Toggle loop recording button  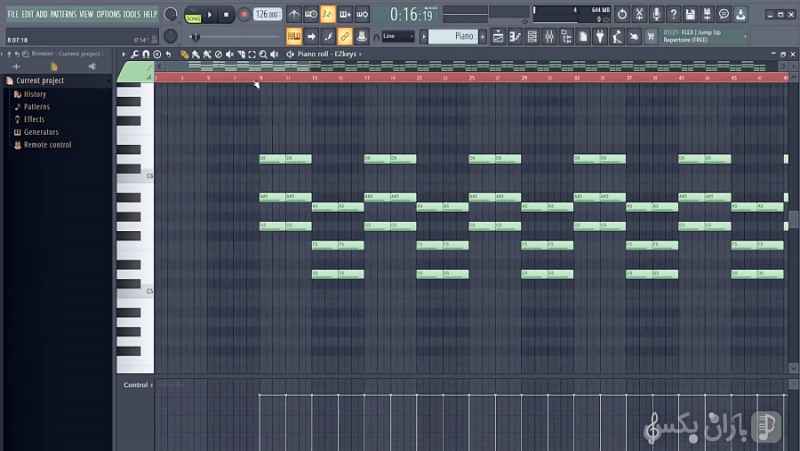click(x=362, y=14)
